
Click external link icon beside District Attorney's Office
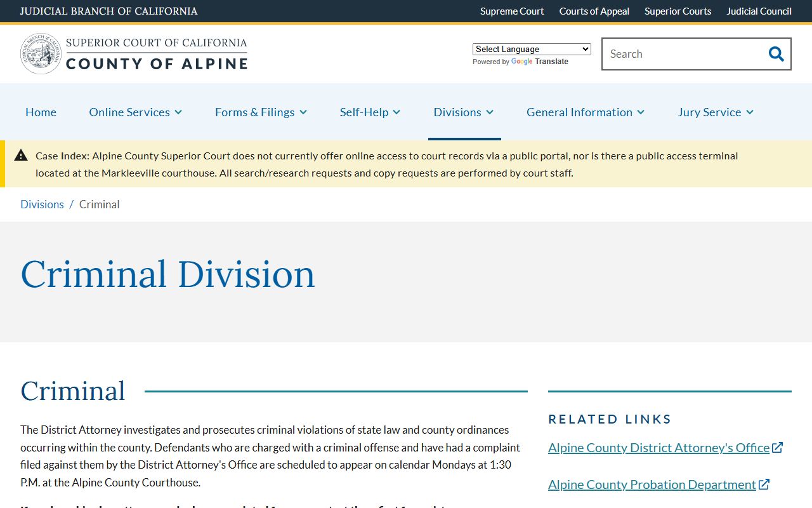[777, 447]
